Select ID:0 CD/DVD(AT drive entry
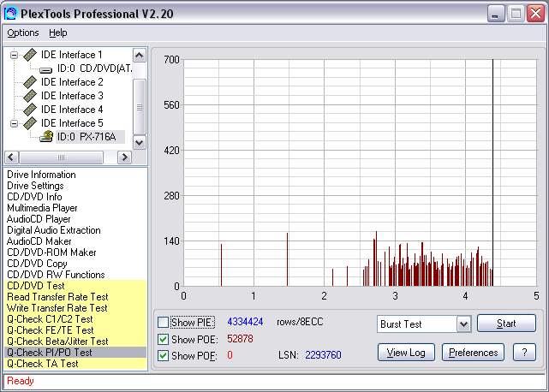 (94, 68)
